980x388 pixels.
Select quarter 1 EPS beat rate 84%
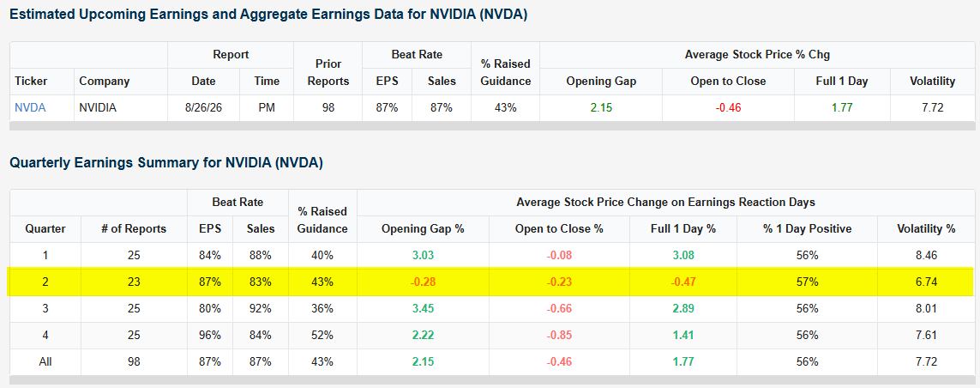(x=211, y=255)
